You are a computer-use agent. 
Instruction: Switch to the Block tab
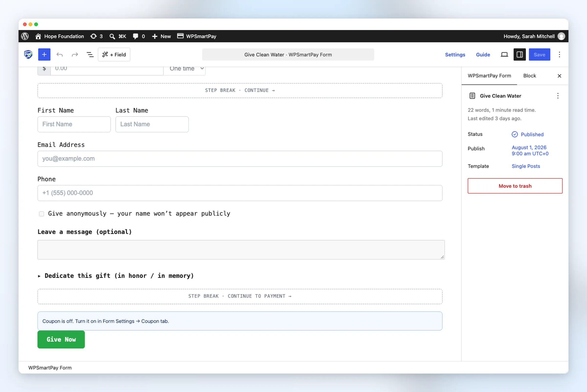(x=530, y=76)
